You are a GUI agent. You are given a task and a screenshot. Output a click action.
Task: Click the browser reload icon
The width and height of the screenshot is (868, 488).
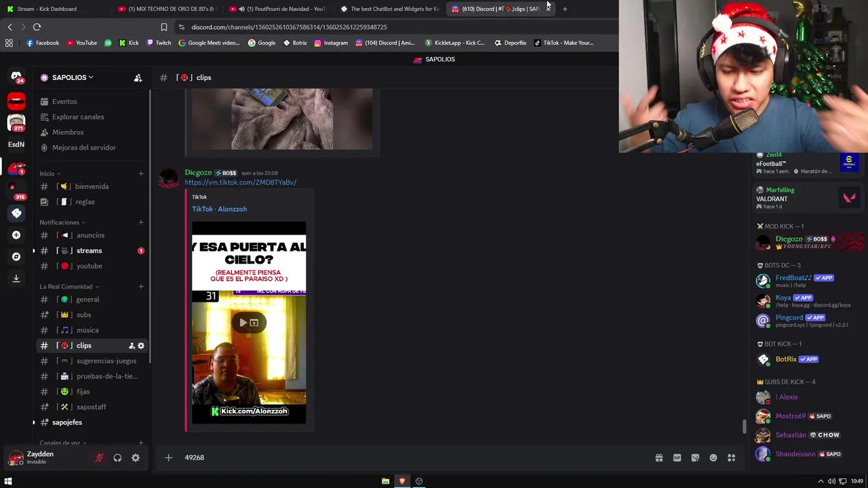coord(37,27)
